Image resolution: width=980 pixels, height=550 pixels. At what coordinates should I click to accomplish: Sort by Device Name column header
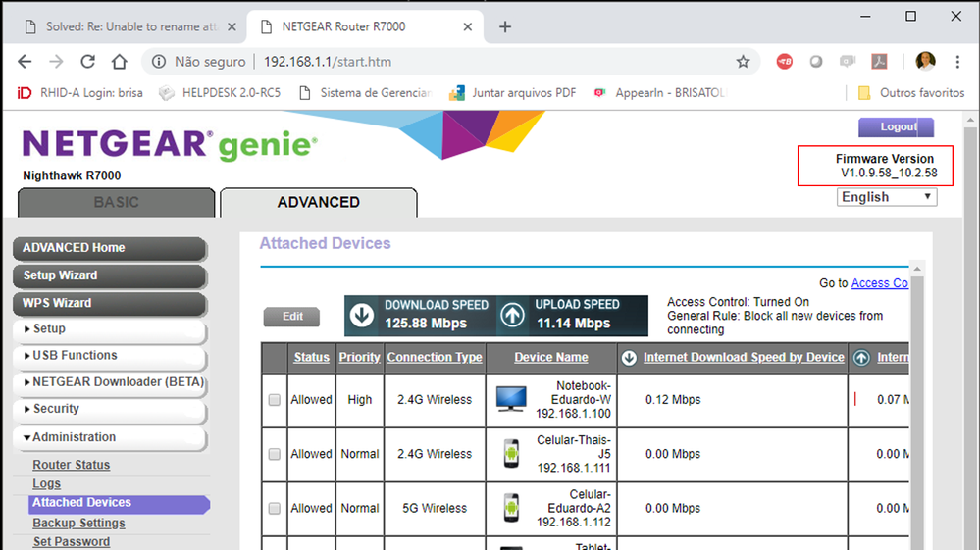[x=551, y=357]
